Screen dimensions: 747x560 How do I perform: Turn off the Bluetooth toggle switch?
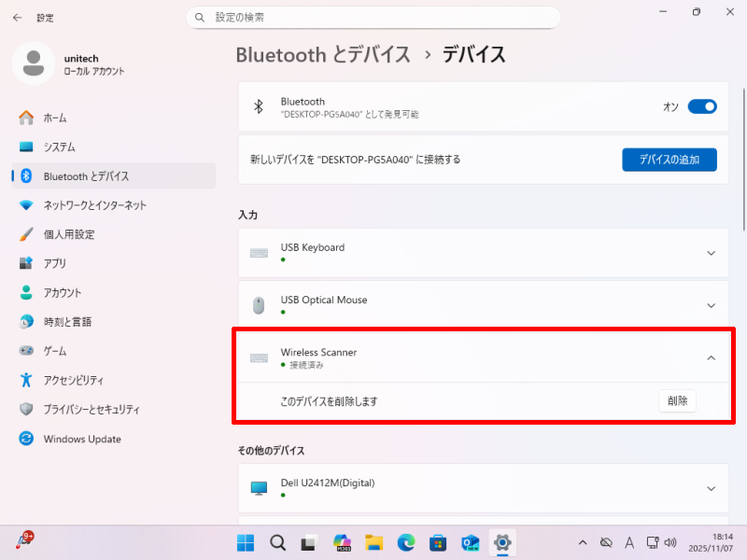click(x=701, y=106)
